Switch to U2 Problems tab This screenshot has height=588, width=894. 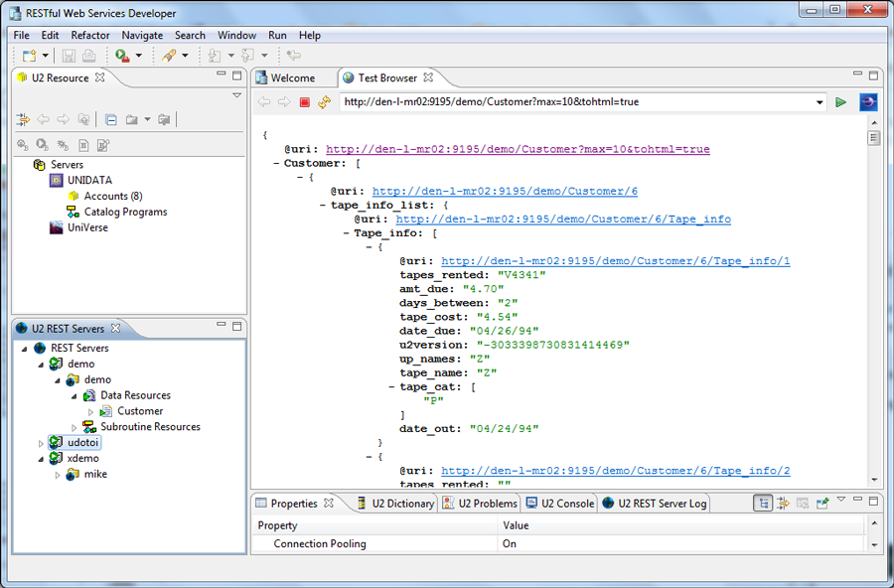(x=481, y=503)
